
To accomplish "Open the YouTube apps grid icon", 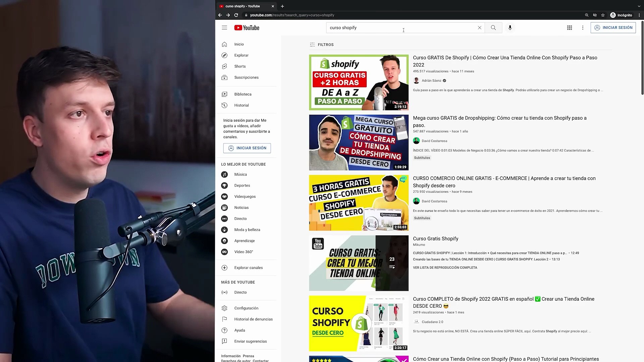I will 569,28.
